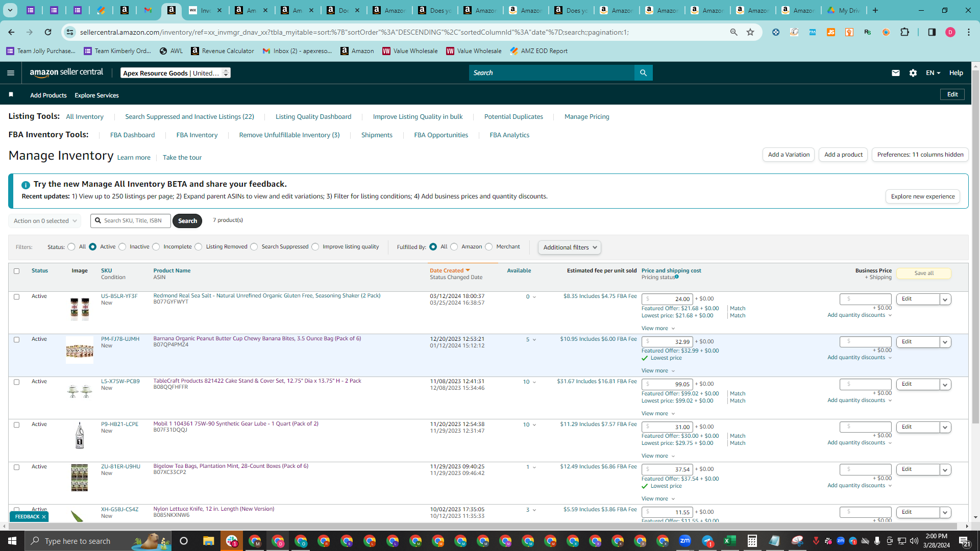
Task: Open the Seller Central hamburger menu
Action: tap(11, 73)
